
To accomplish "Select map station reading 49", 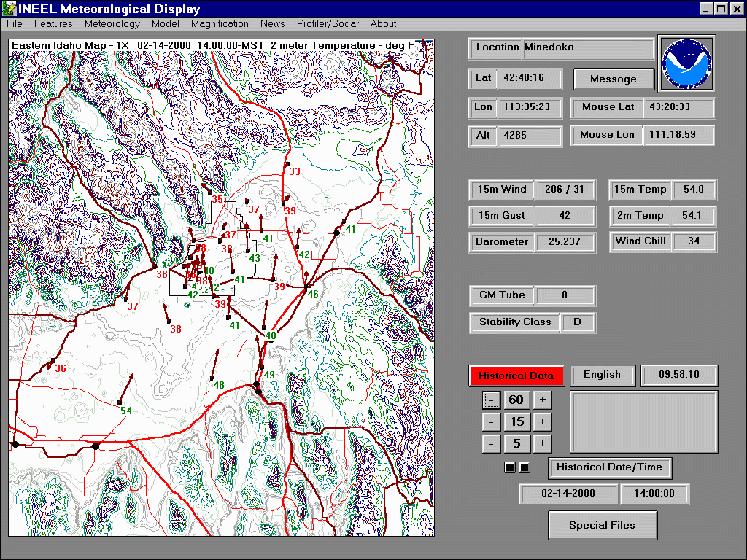I will pos(269,375).
